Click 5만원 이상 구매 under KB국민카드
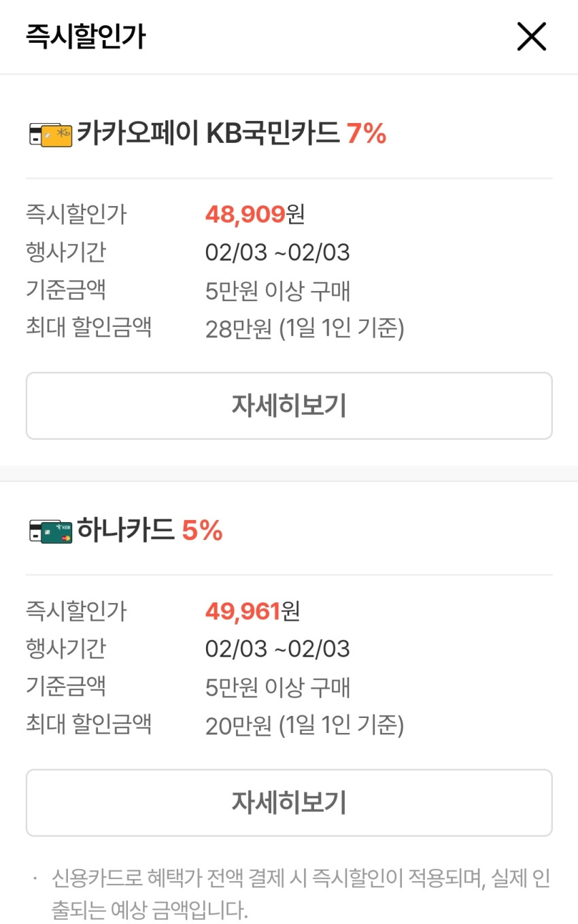 click(277, 291)
